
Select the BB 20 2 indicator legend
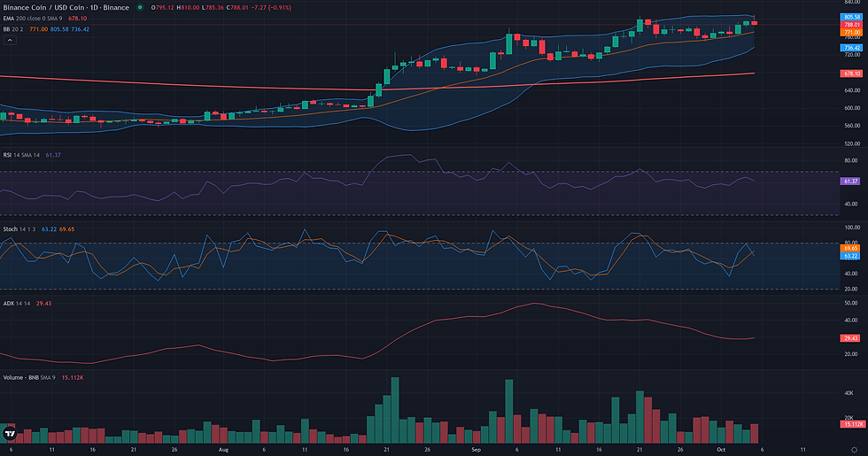tap(14, 29)
